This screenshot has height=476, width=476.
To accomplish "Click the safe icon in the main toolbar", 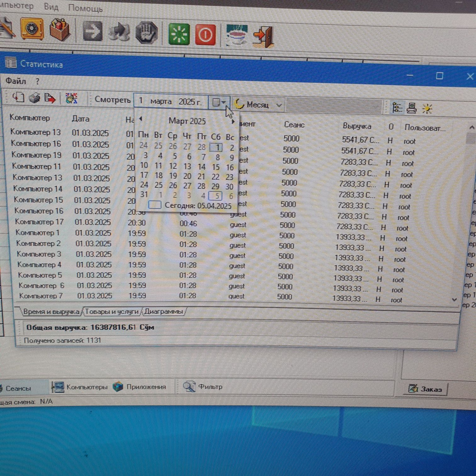I will tap(31, 29).
